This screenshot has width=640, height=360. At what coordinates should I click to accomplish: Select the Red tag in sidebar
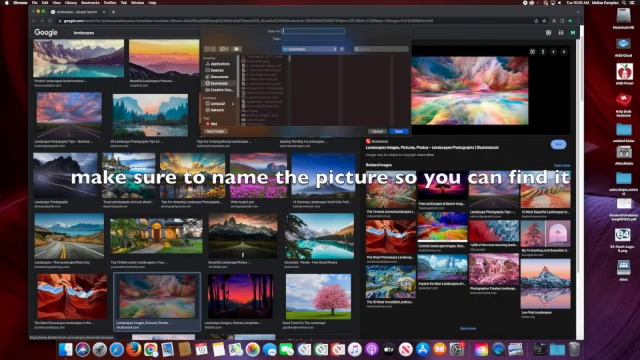[x=213, y=124]
